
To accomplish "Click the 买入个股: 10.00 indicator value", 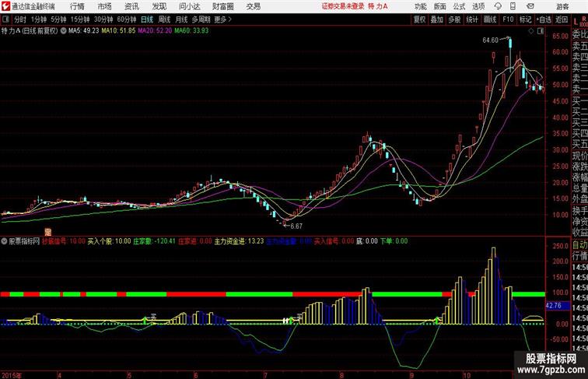I will click(109, 241).
